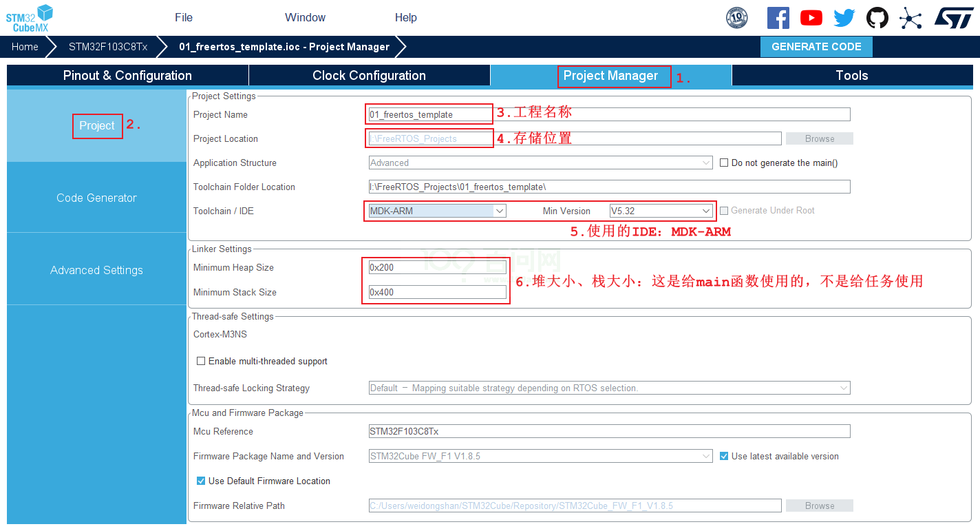Open the GitHub icon link
This screenshot has width=980, height=531.
click(877, 18)
